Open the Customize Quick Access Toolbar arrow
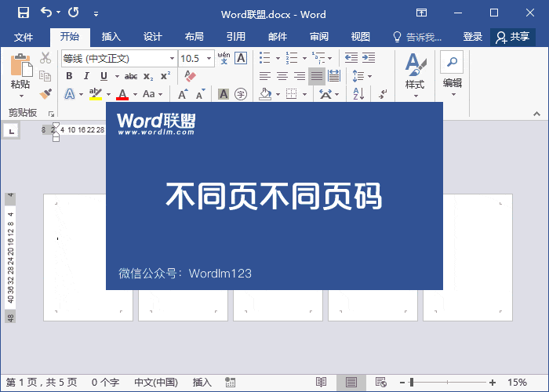Image resolution: width=549 pixels, height=392 pixels. pyautogui.click(x=96, y=14)
